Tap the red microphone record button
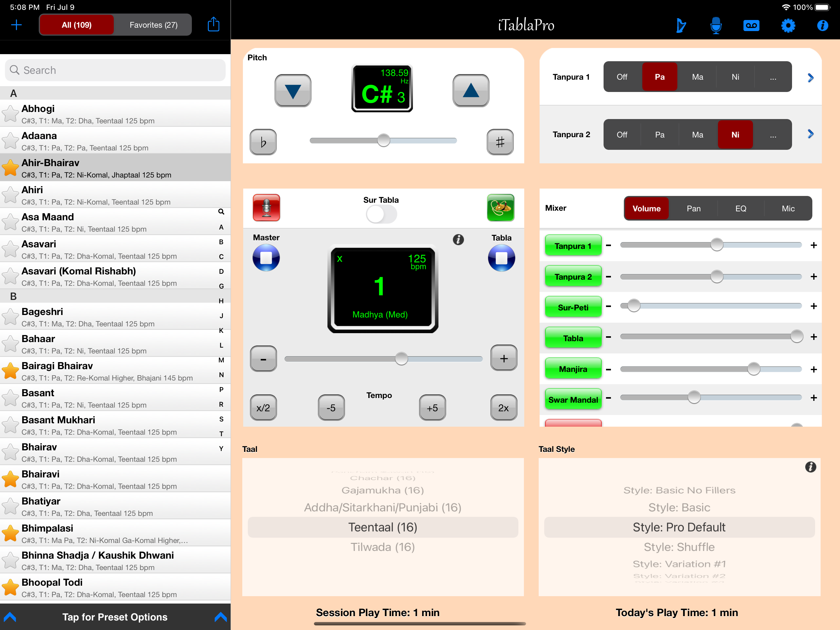The image size is (840, 630). click(x=266, y=207)
